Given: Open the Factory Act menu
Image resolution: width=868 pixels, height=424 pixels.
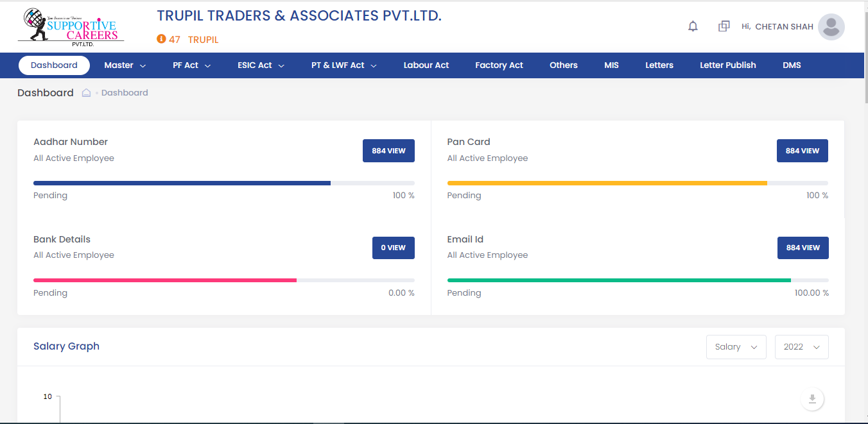Looking at the screenshot, I should [x=499, y=65].
